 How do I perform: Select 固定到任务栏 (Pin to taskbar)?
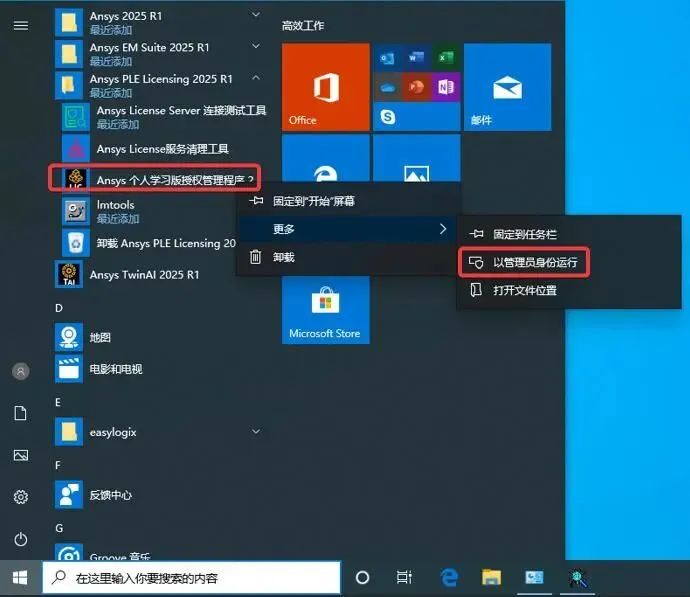[x=569, y=234]
